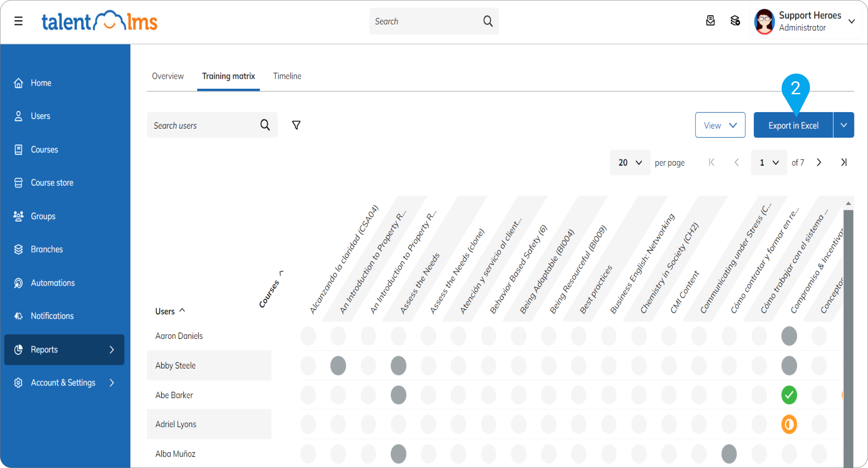Open the Home sidebar item
Image resolution: width=868 pixels, height=468 pixels.
click(41, 83)
